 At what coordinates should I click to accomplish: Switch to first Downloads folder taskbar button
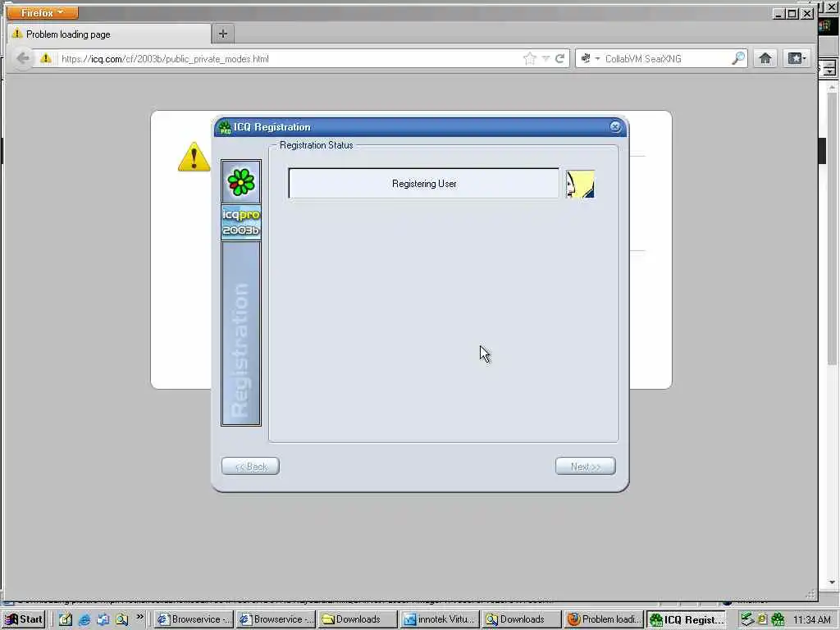click(x=358, y=619)
